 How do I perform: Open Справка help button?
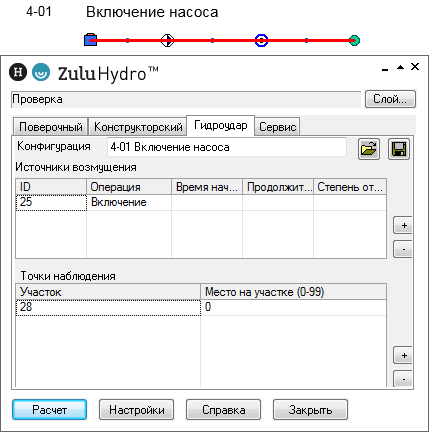[224, 410]
